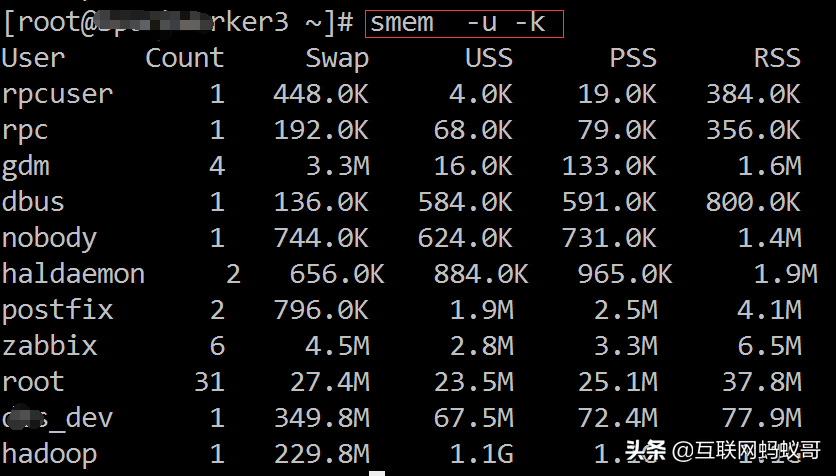Click the User column header
Image resolution: width=836 pixels, height=476 pixels.
(x=33, y=58)
